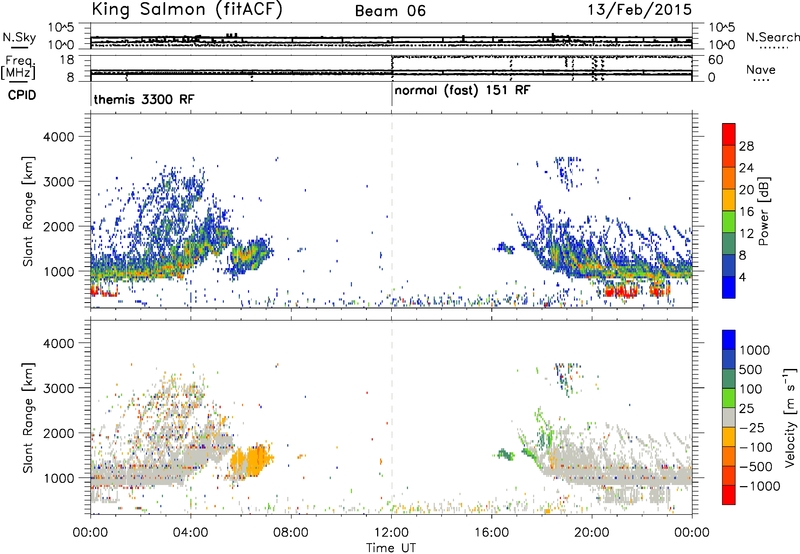Select the red bottom Velocity colorbar segment
Viewport: 800px width, 554px height.
[x=729, y=495]
